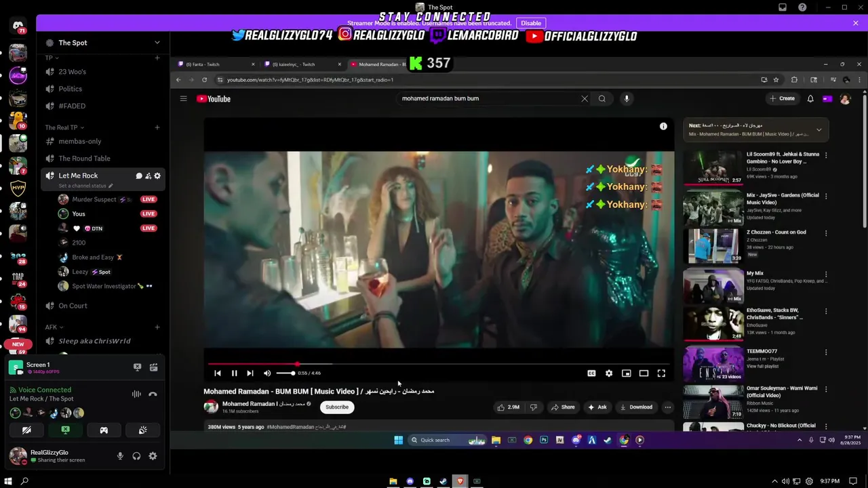Switch to kaieelnyc_ Twitch browser tab
Image resolution: width=868 pixels, height=488 pixels.
302,64
